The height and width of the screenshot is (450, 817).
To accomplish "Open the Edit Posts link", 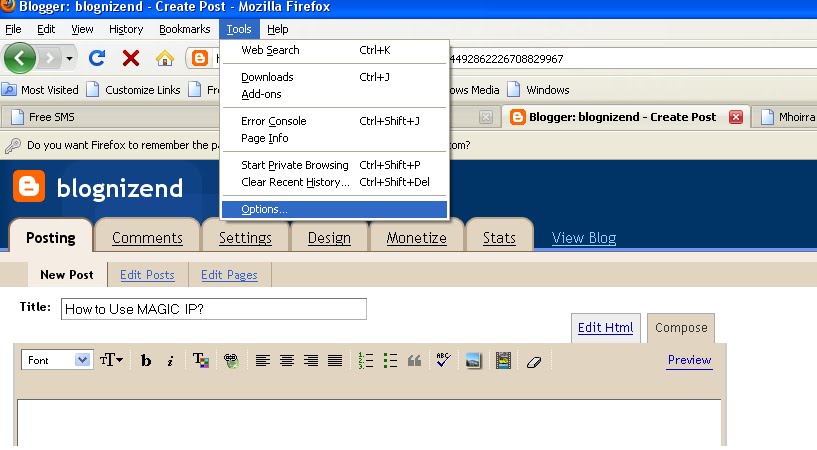I will tap(147, 274).
